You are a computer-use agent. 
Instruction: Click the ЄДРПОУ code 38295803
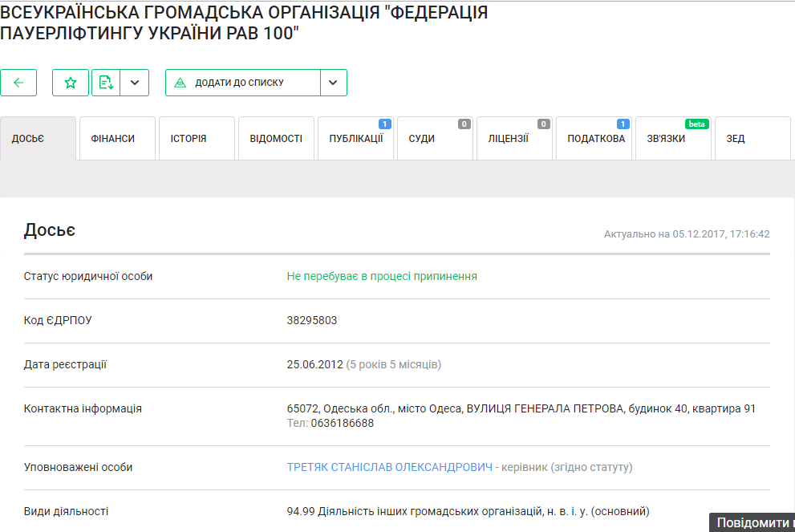click(312, 320)
